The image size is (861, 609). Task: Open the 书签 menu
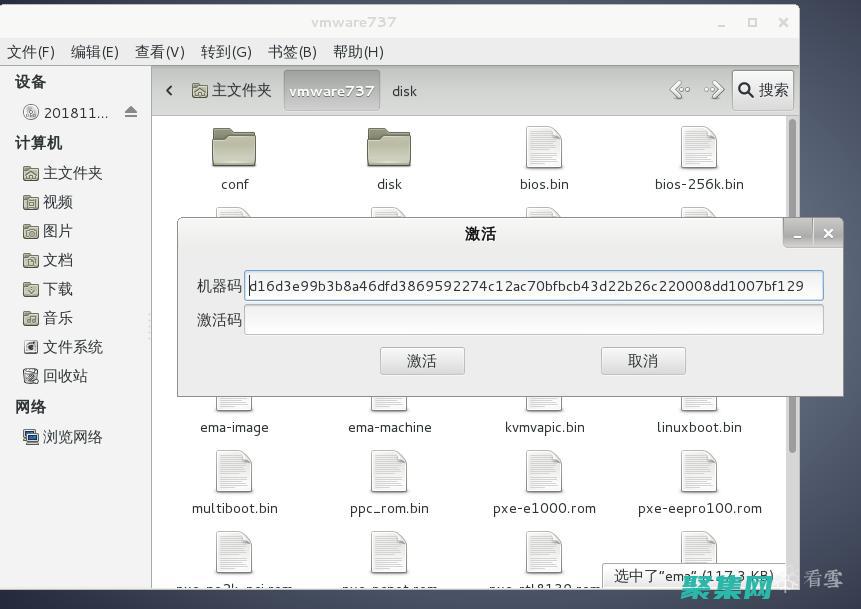tap(293, 52)
